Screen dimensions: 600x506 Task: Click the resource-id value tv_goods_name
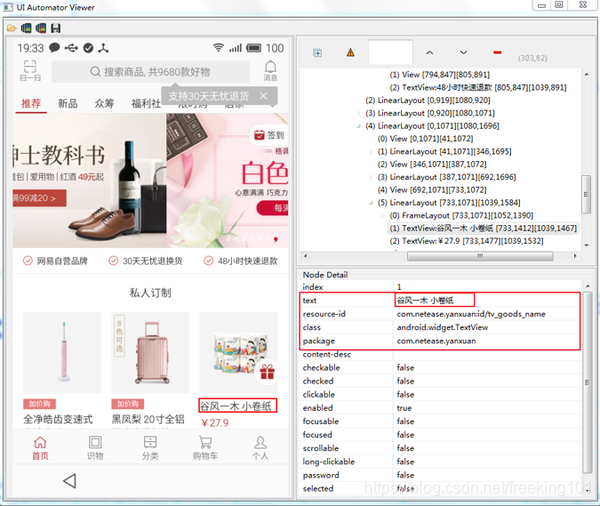pos(471,314)
